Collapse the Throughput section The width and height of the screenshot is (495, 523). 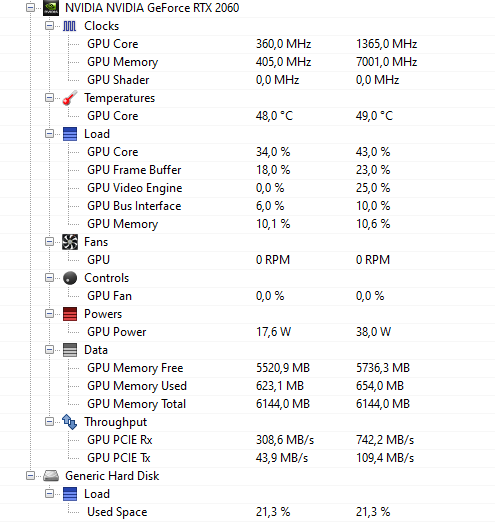pos(49,422)
